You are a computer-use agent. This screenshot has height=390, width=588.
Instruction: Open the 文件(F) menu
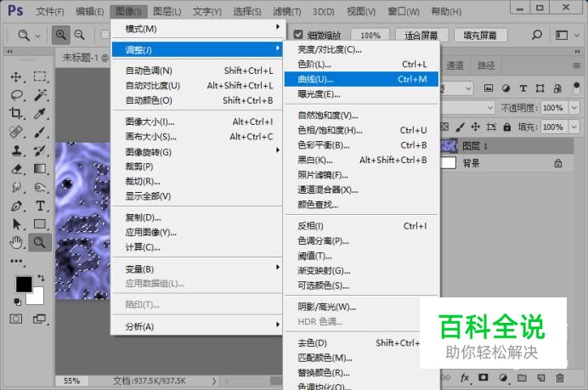50,12
